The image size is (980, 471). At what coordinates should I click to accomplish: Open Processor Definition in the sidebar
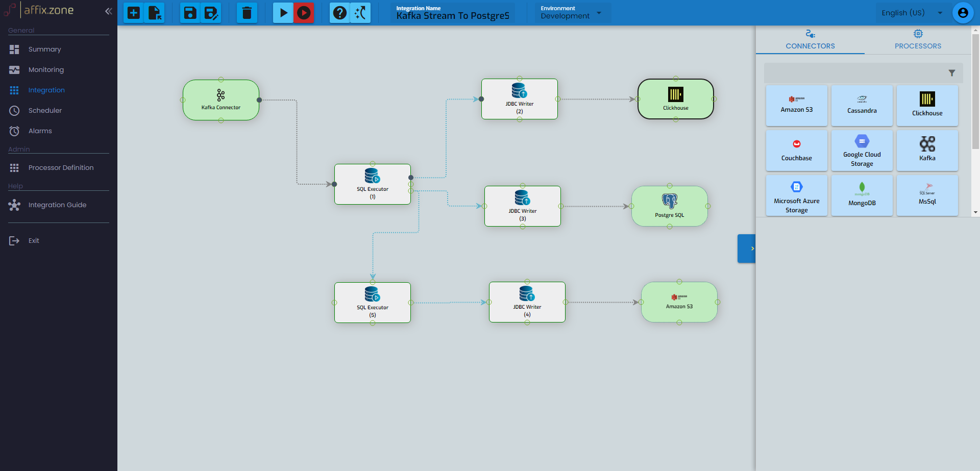[59, 168]
